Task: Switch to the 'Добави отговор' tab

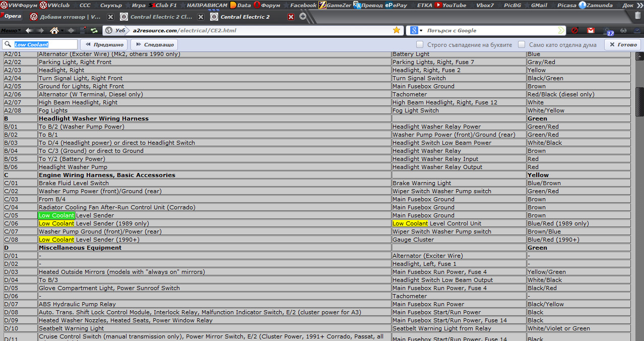Action: click(69, 17)
